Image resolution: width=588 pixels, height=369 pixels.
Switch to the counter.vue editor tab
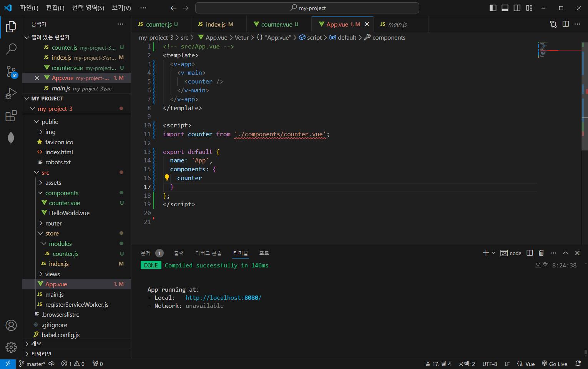[x=276, y=24]
